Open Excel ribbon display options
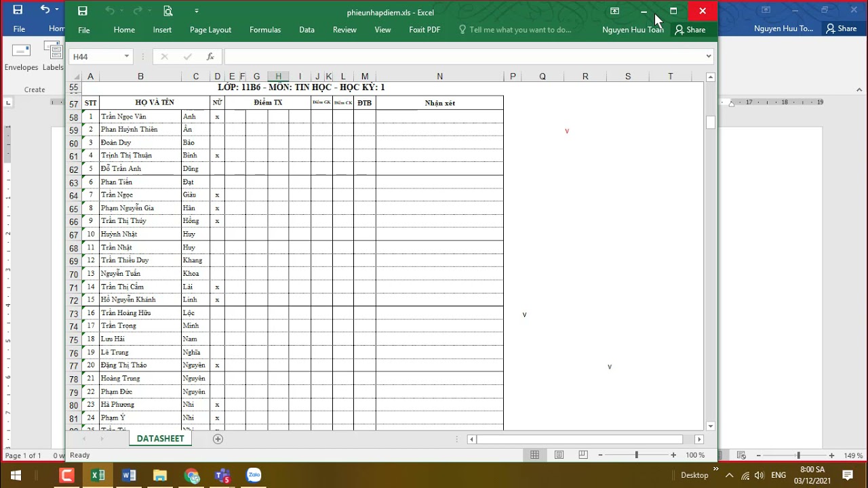 tap(614, 11)
